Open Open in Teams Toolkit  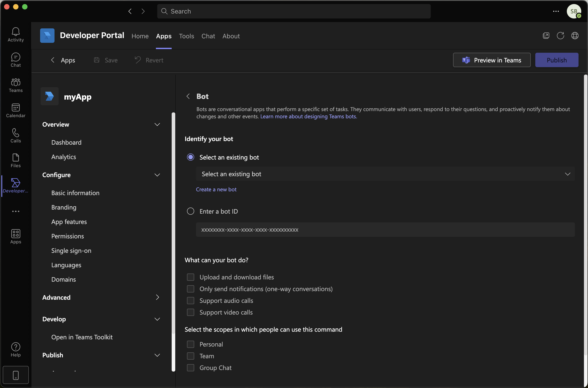(82, 337)
